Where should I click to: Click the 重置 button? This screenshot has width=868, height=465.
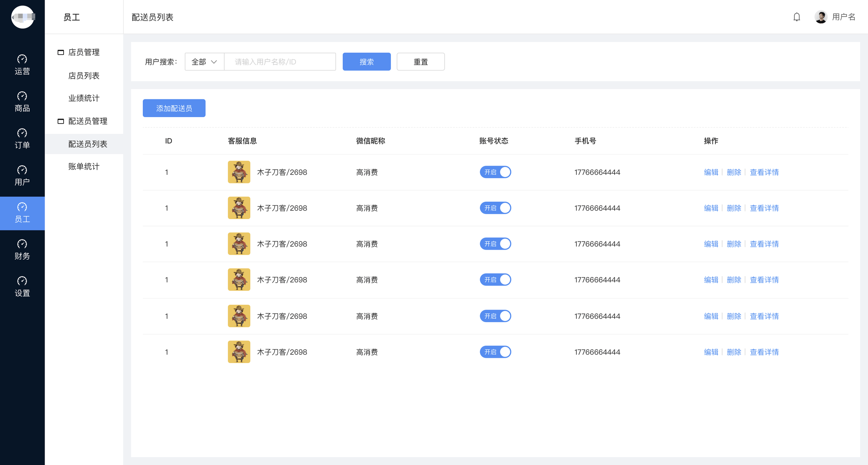point(421,62)
